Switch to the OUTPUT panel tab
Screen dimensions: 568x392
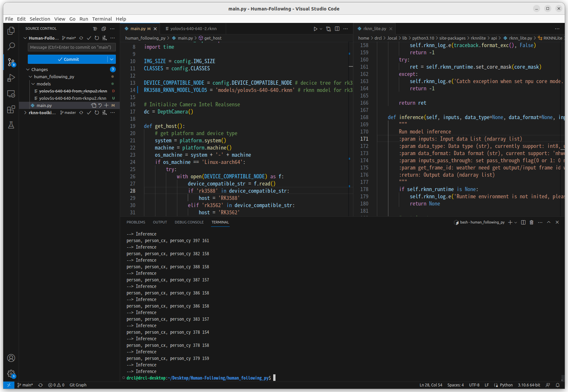point(160,222)
